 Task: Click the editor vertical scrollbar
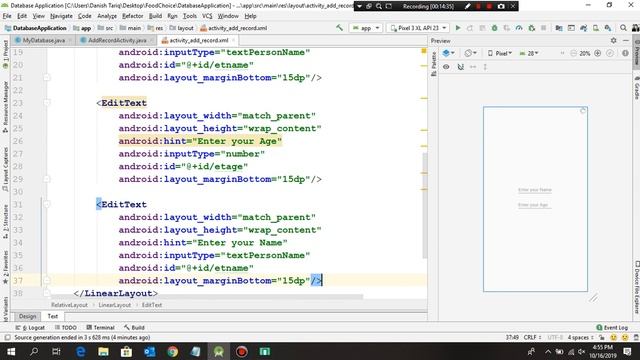pos(424,206)
